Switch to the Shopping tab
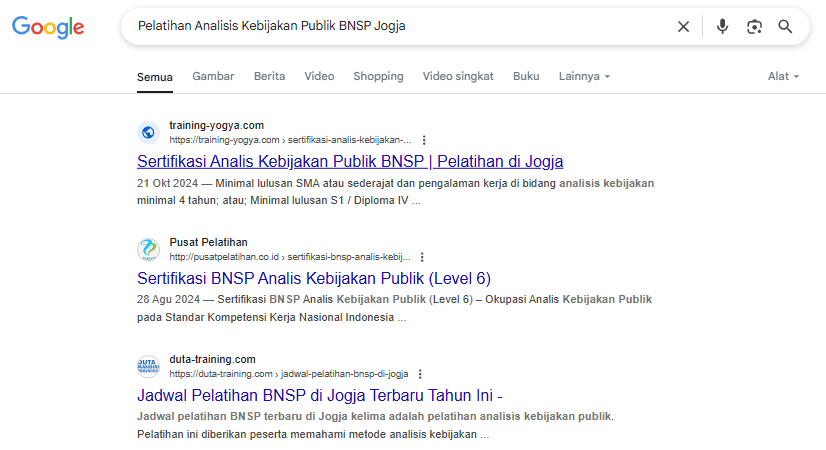The height and width of the screenshot is (450, 826). tap(378, 76)
